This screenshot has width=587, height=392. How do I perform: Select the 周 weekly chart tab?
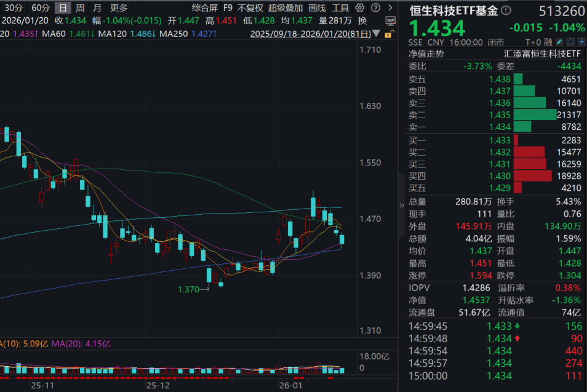(x=80, y=8)
